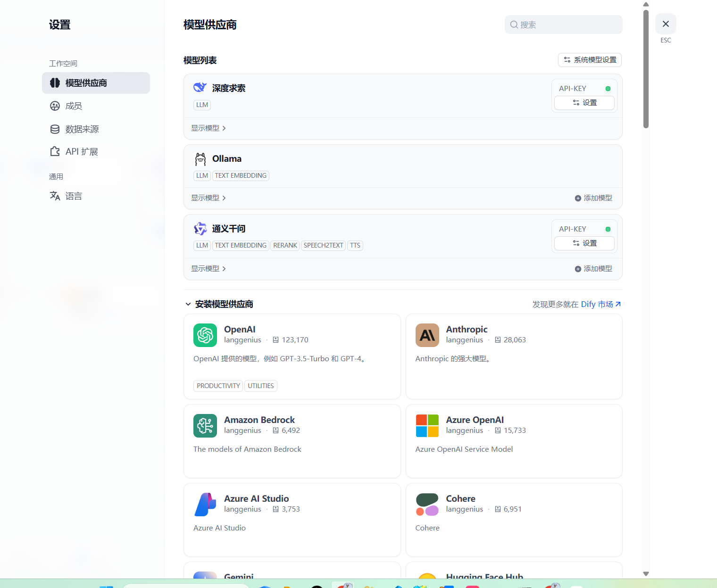
Task: Click the page scrollbar thumb
Action: (646, 69)
